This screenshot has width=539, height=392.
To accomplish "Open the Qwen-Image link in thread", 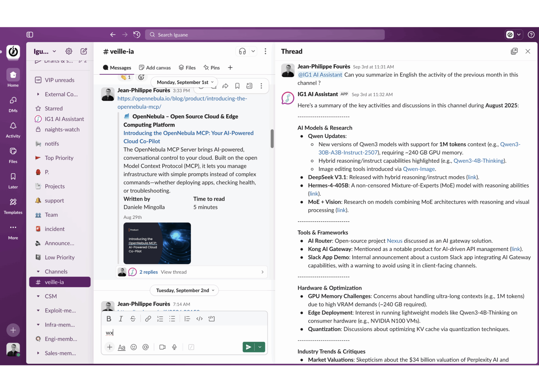I will pyautogui.click(x=419, y=169).
